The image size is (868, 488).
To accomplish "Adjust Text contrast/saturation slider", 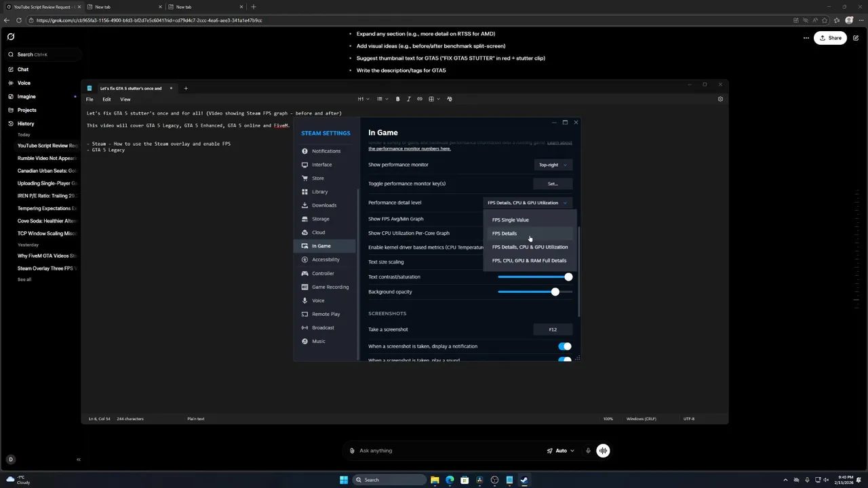I will click(x=535, y=277).
